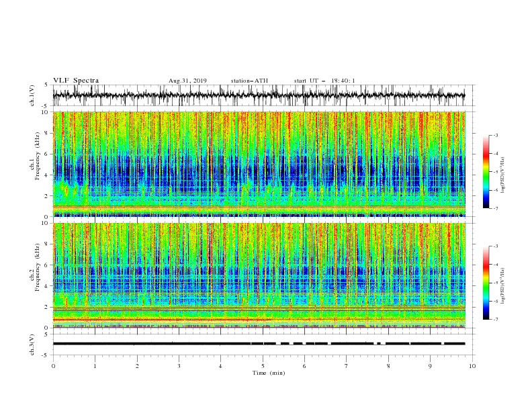The height and width of the screenshot is (411, 532).
Task: Click the date "Aug.31, 2019"
Action: click(187, 81)
